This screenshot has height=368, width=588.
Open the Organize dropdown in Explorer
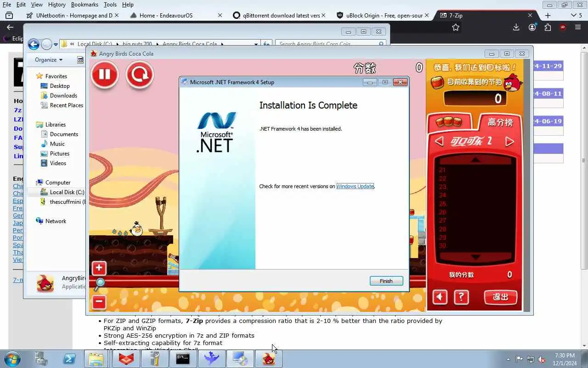click(x=49, y=60)
